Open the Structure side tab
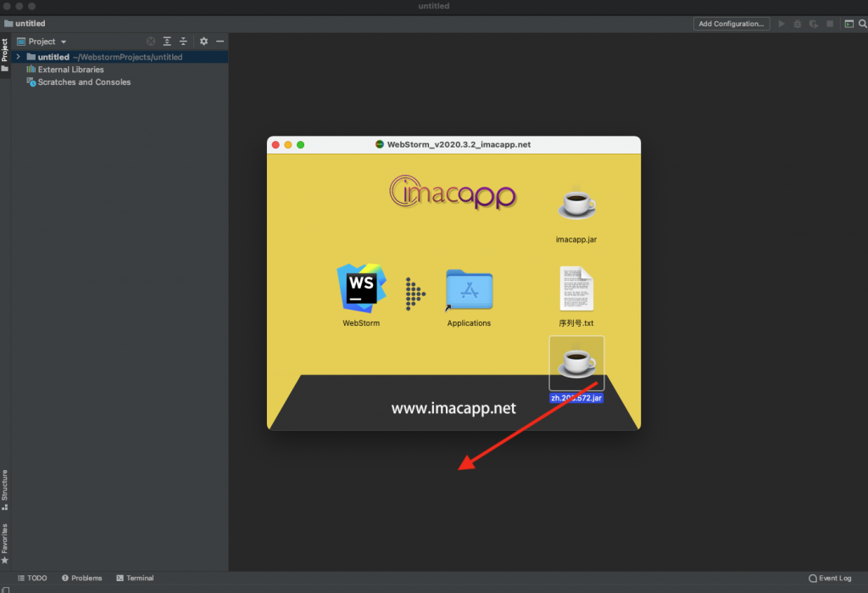Viewport: 868px width, 593px height. coord(4,490)
